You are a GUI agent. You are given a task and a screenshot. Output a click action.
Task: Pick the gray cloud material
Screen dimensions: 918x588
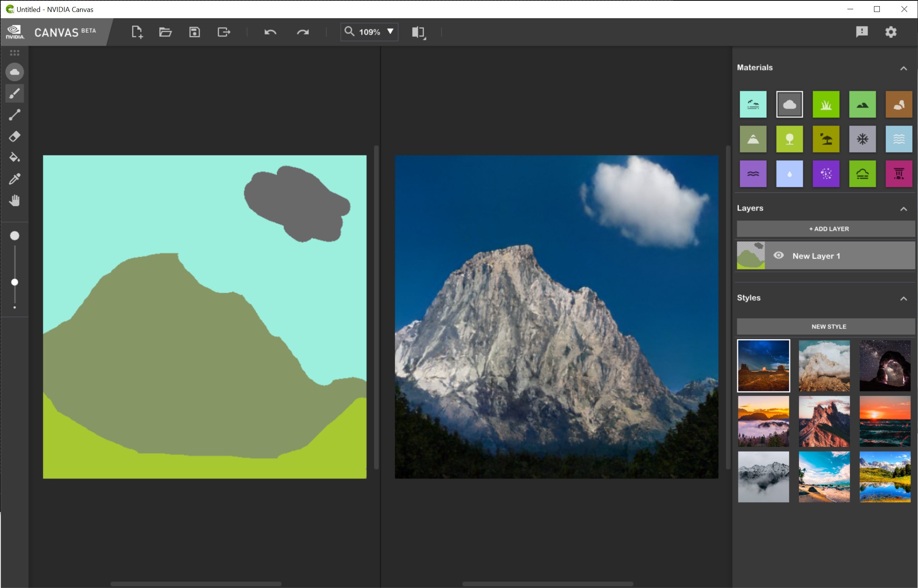click(x=790, y=104)
